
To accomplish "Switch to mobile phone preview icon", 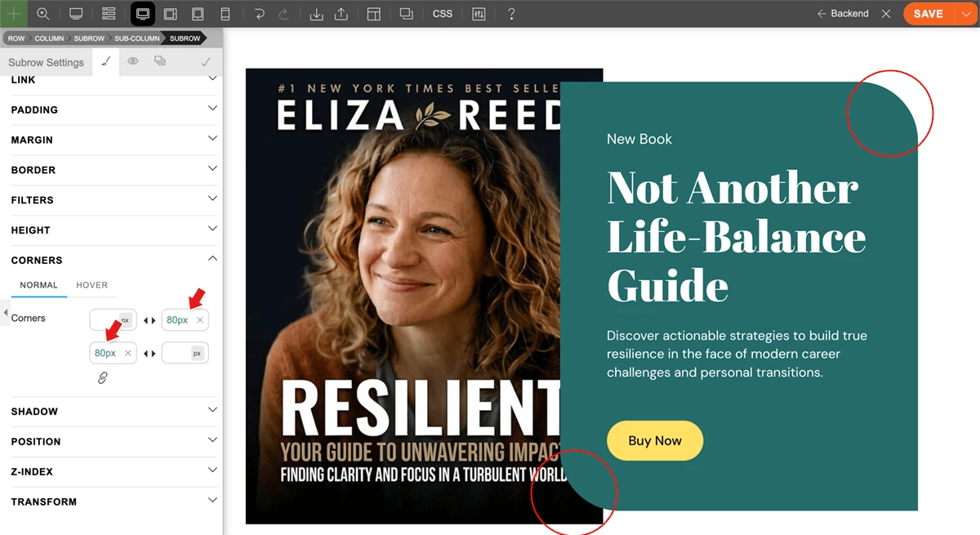I will (x=225, y=14).
